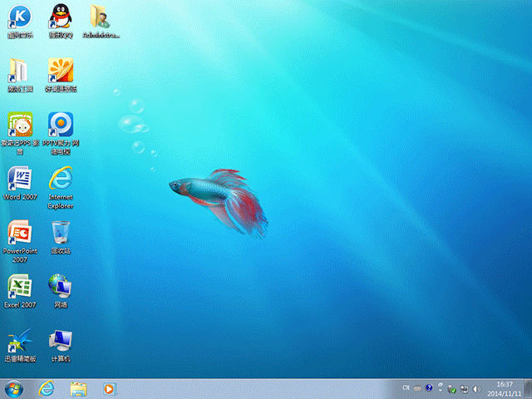Open Excel 2007 desktop shortcut
532x399 pixels.
pos(19,287)
